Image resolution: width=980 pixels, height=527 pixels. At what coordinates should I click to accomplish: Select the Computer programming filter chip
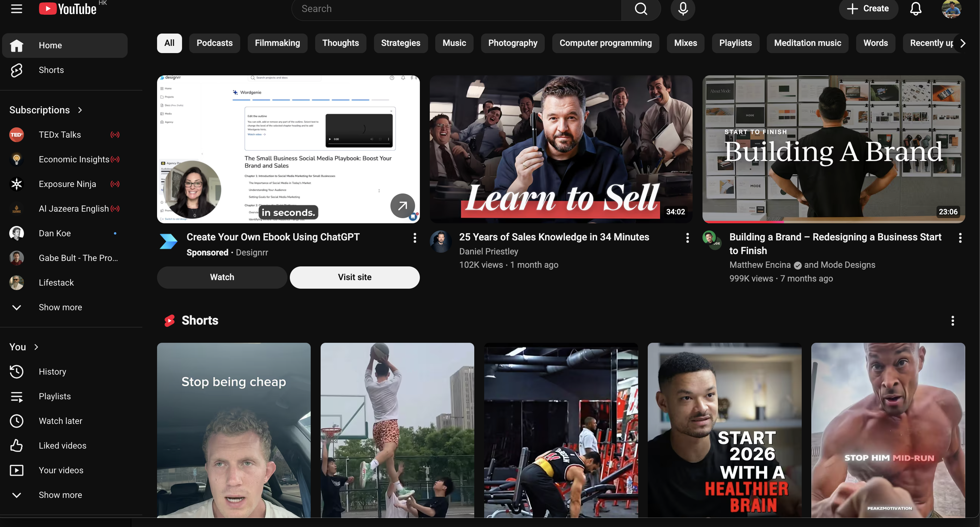(x=605, y=43)
